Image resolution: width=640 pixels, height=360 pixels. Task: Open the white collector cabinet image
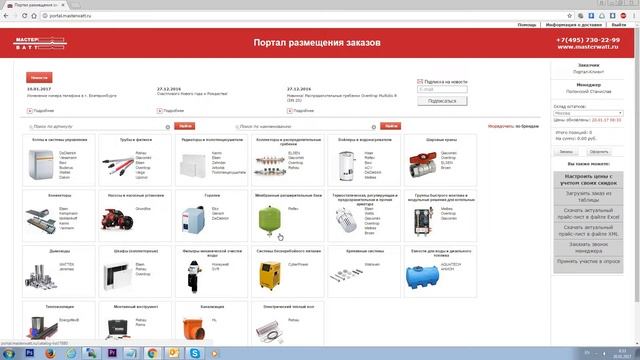pos(118,276)
